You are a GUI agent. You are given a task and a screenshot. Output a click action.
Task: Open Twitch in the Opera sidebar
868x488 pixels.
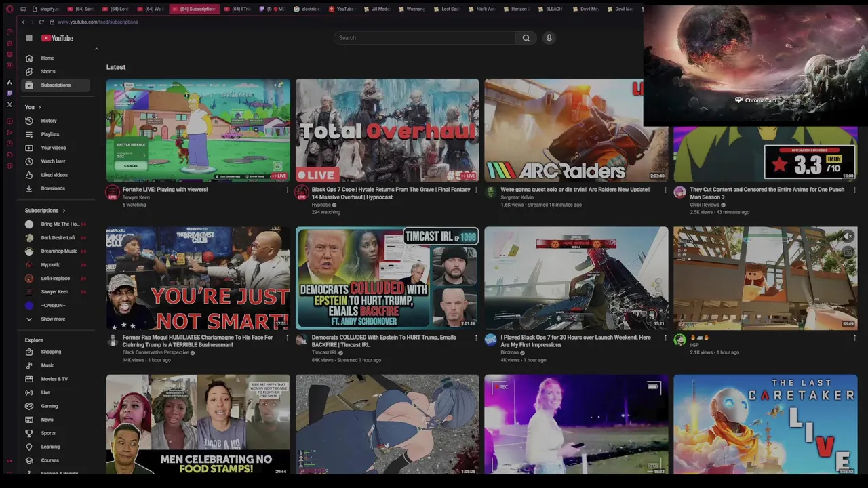(x=9, y=93)
